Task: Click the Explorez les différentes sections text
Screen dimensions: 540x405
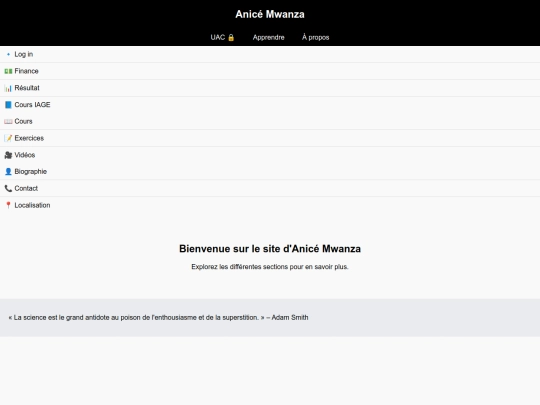Action: (x=270, y=267)
